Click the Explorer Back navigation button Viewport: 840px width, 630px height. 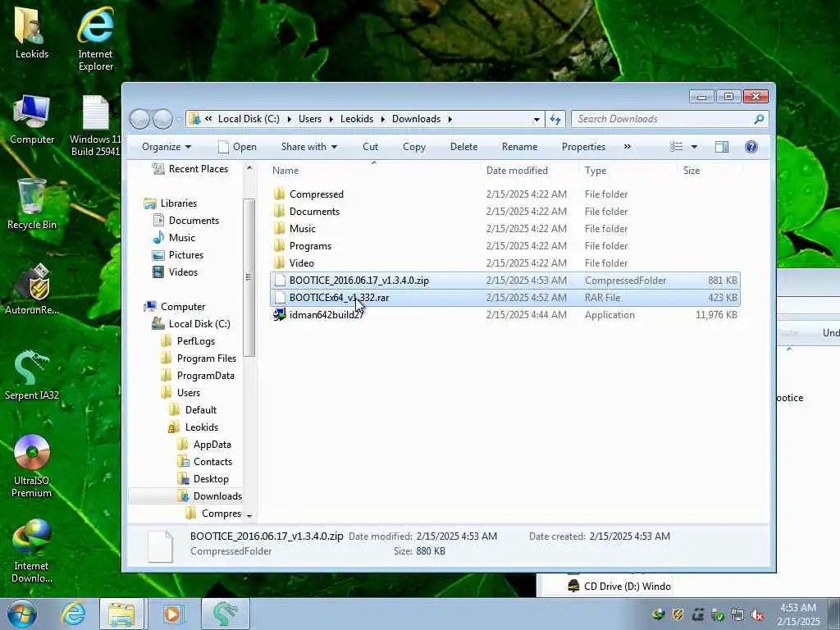pyautogui.click(x=139, y=119)
